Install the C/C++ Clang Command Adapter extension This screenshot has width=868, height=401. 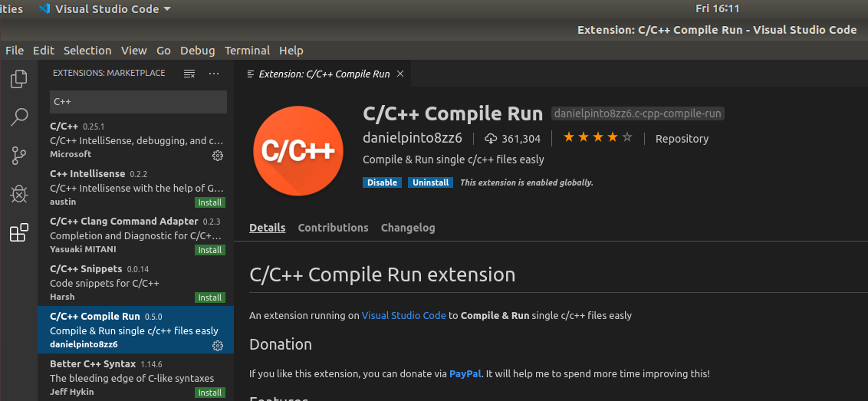coord(210,250)
